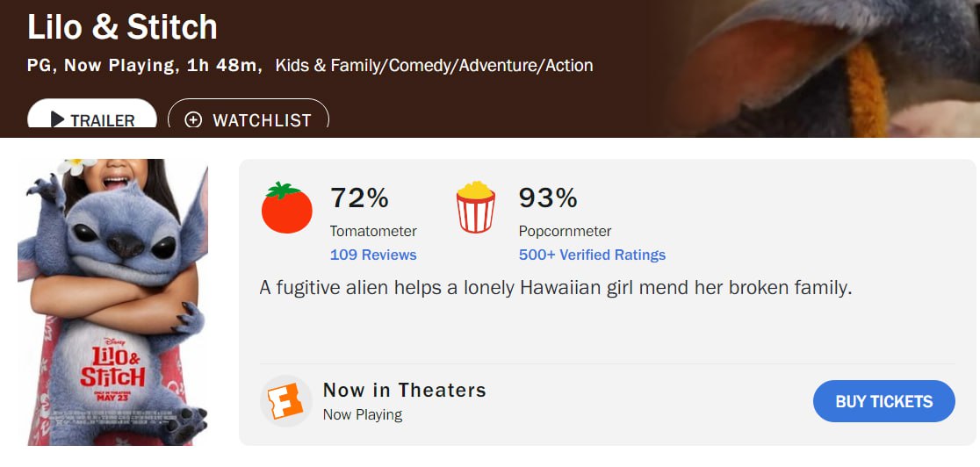Click the Now in Theaters heading
Image resolution: width=980 pixels, height=467 pixels.
tap(404, 390)
